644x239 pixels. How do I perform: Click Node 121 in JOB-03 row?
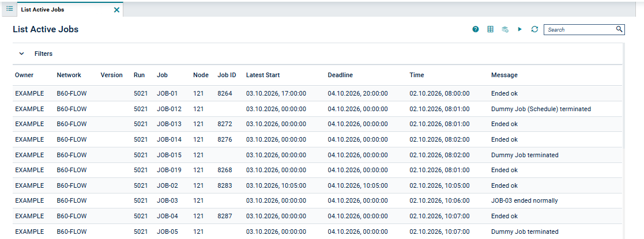[x=198, y=200]
